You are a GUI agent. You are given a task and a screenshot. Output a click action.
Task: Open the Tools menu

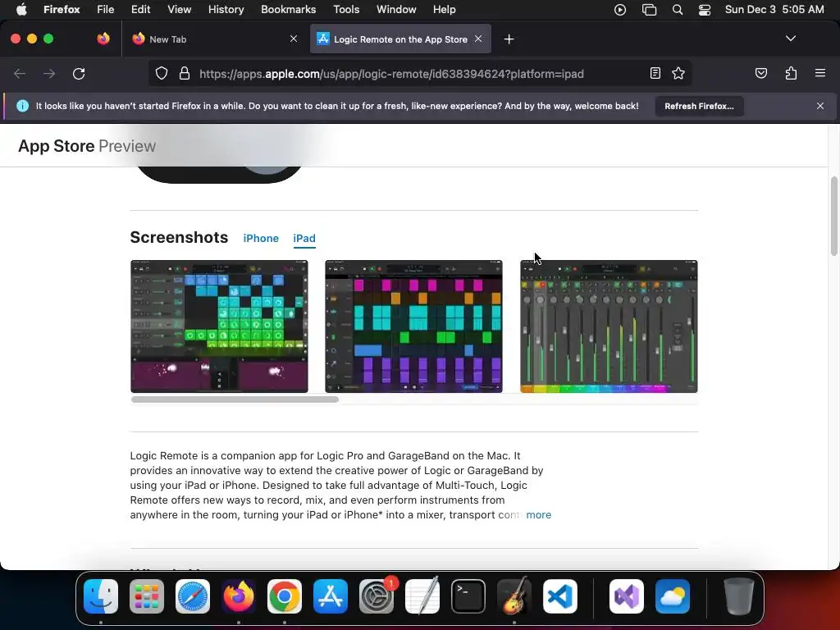pyautogui.click(x=346, y=10)
